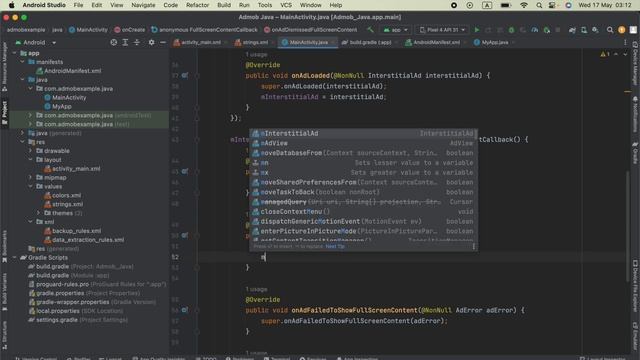This screenshot has height=360, width=640.
Task: Click the yellow warning indicator in editor
Action: tap(604, 54)
